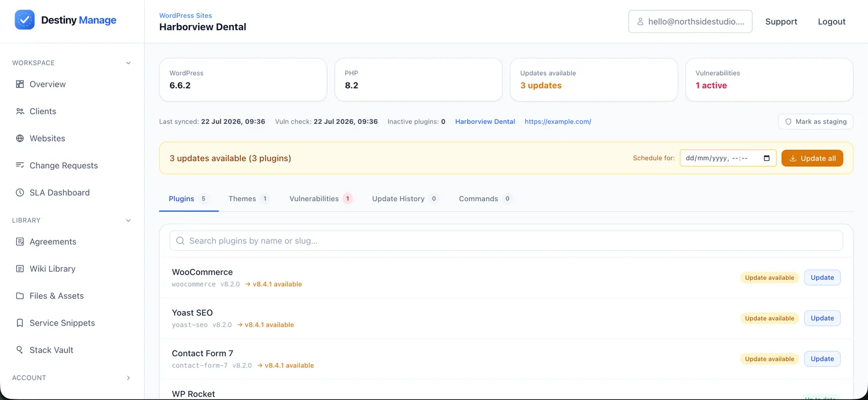Switch to the Themes tab
868x400 pixels.
248,199
